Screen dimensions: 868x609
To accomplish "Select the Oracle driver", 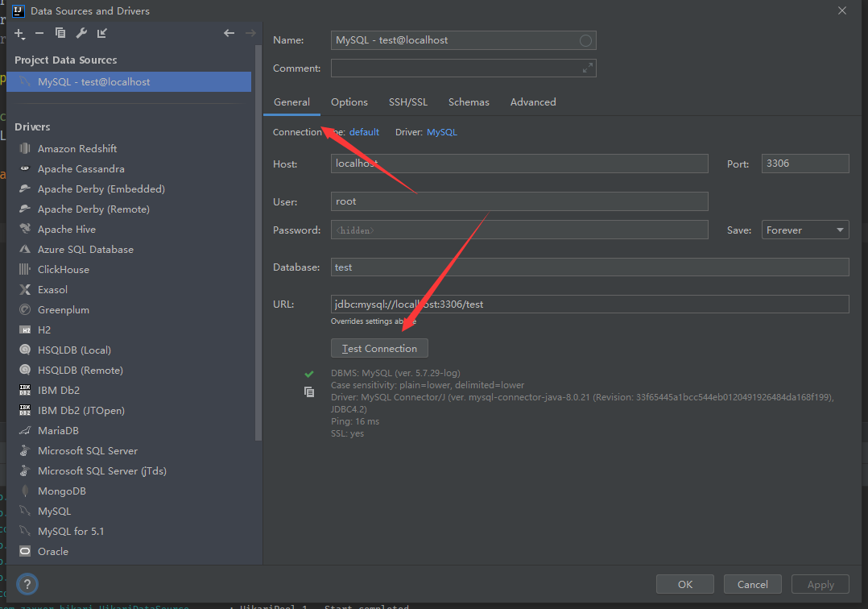I will (53, 552).
